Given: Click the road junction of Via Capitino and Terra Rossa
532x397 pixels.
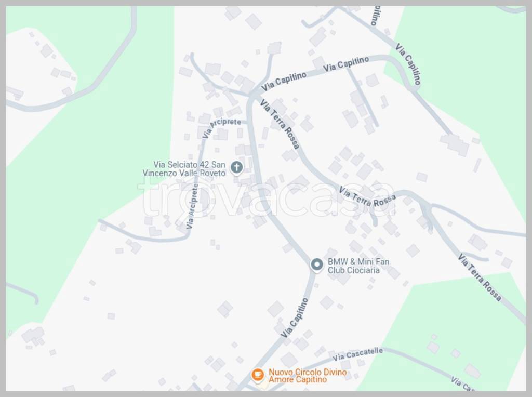Looking at the screenshot, I should 253,96.
